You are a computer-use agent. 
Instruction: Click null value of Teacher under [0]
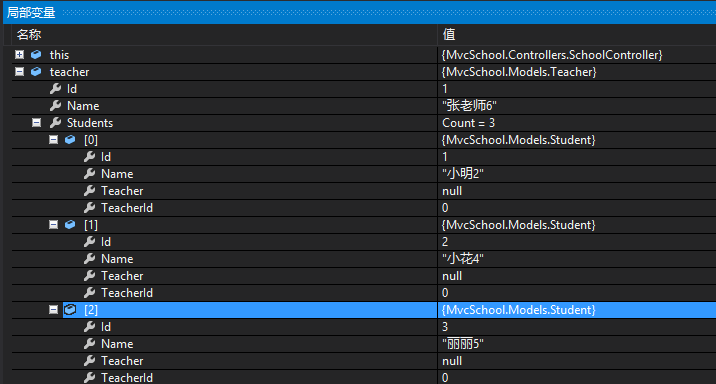pos(452,191)
